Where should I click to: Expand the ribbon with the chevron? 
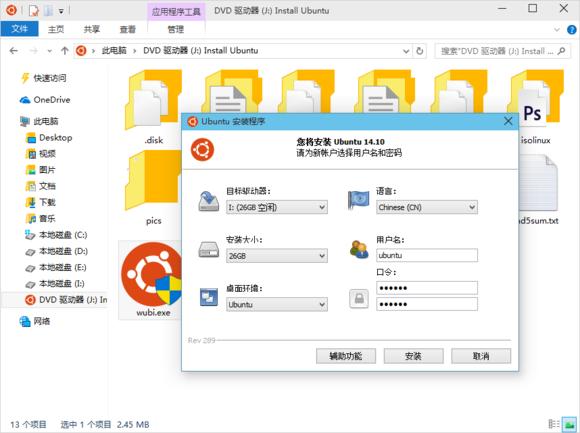pyautogui.click(x=557, y=30)
